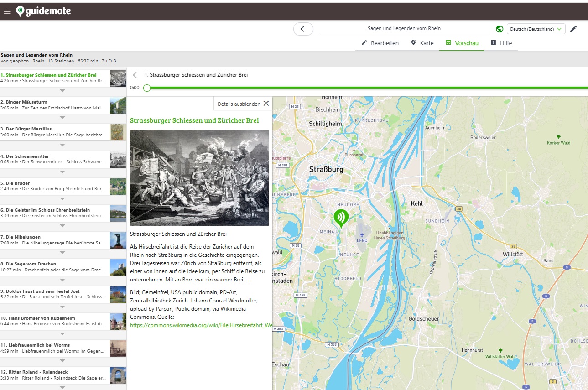This screenshot has width=588, height=390.
Task: Select station 3 Der Bürger Marsilius
Action: point(63,132)
